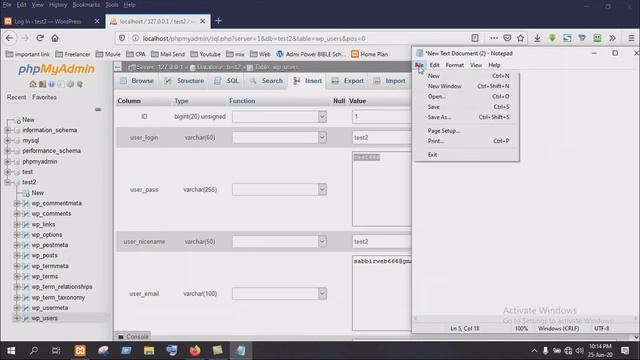Open the Import tab

389,81
